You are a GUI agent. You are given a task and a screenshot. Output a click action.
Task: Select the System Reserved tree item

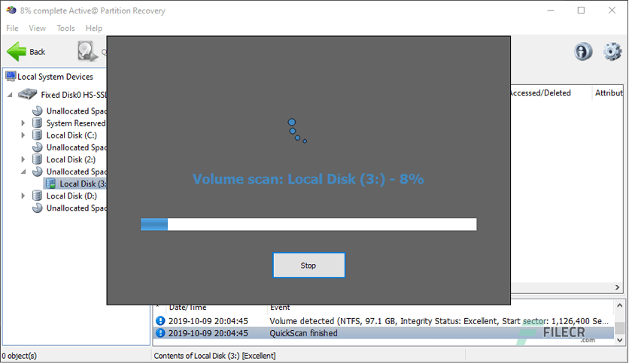point(76,123)
